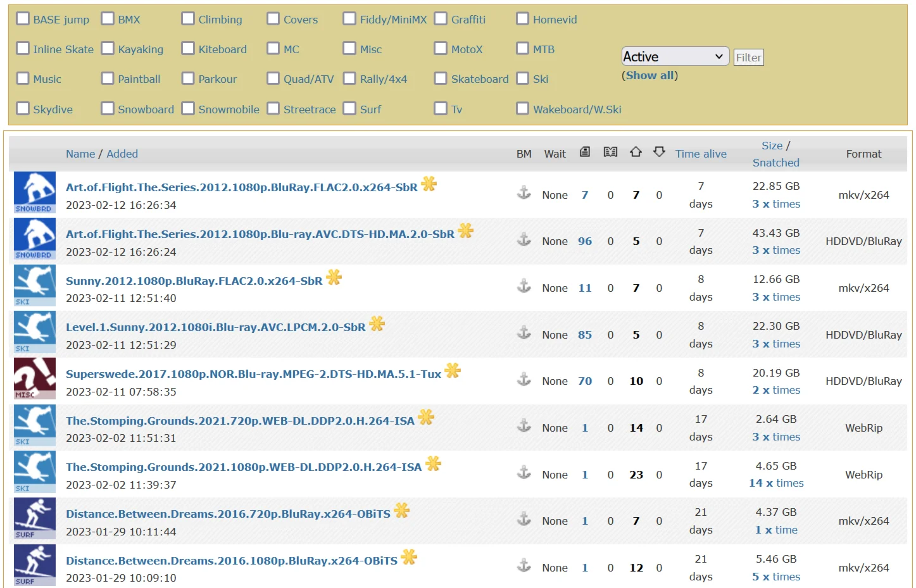Open Superswede.2017.1080p.NOR.Blu-ray torrent details

253,374
